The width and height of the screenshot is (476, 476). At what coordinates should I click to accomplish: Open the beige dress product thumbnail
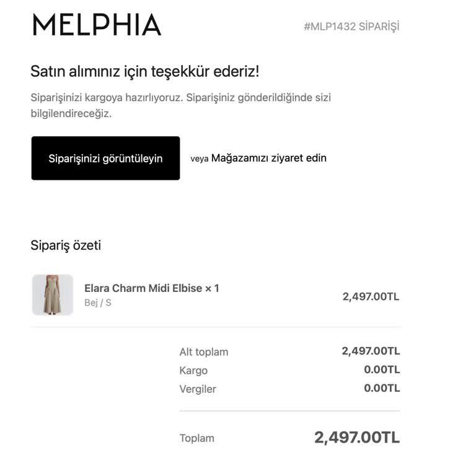pos(53,295)
